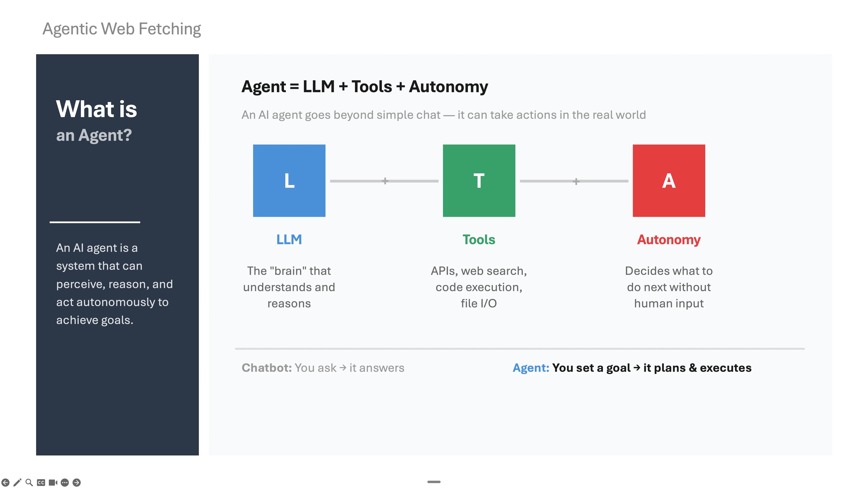Click the LLM label

point(289,239)
